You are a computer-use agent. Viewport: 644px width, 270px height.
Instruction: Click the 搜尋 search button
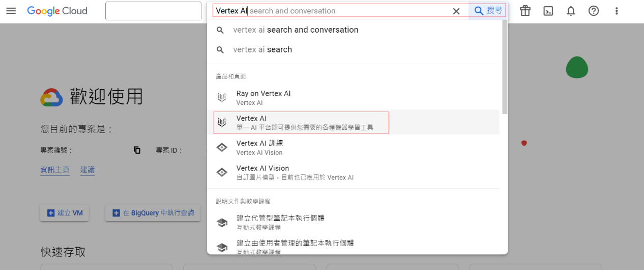tap(487, 11)
